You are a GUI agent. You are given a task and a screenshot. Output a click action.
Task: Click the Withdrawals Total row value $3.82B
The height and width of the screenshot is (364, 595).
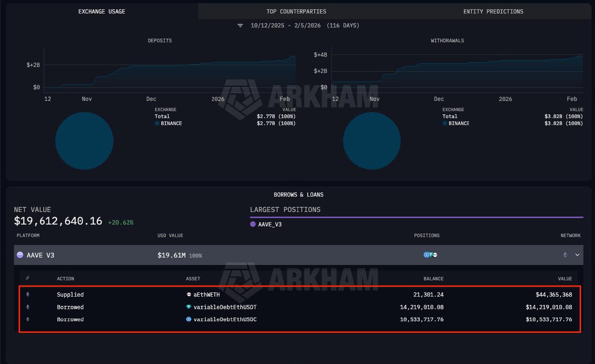click(x=564, y=117)
